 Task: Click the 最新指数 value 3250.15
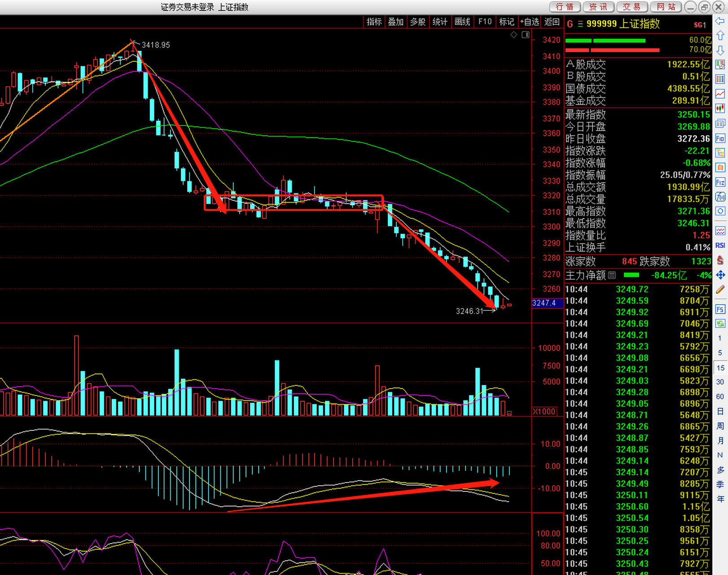click(x=694, y=115)
